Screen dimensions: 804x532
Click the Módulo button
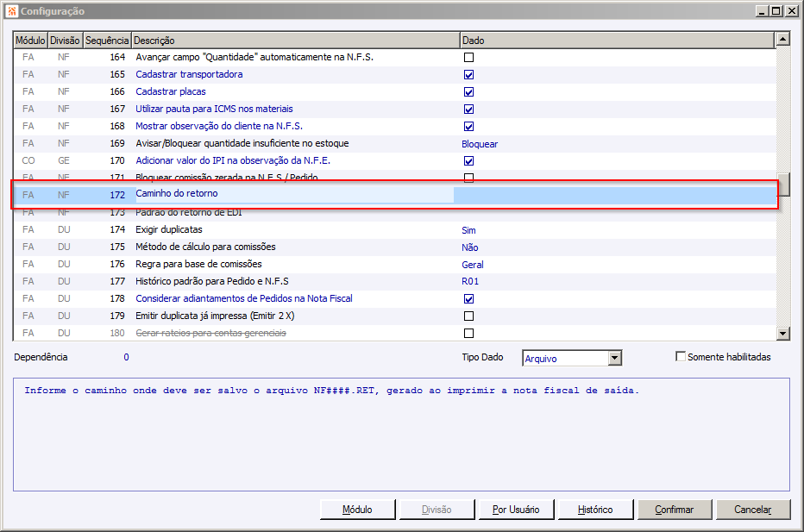[x=357, y=510]
